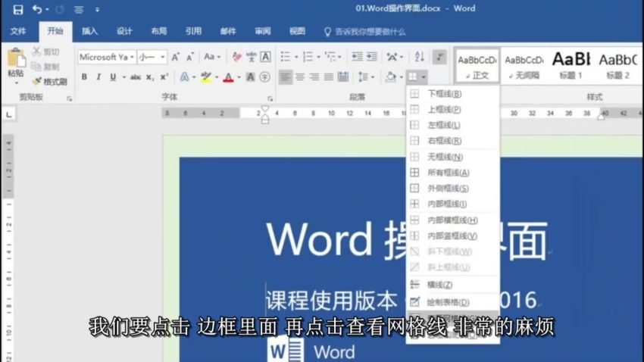
Task: Apply red font color
Action: 228,77
